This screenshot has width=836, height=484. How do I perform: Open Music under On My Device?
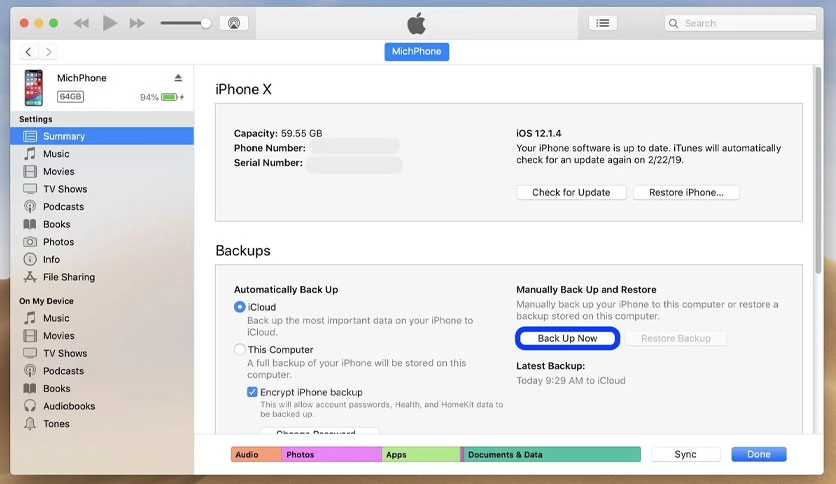click(x=102, y=318)
